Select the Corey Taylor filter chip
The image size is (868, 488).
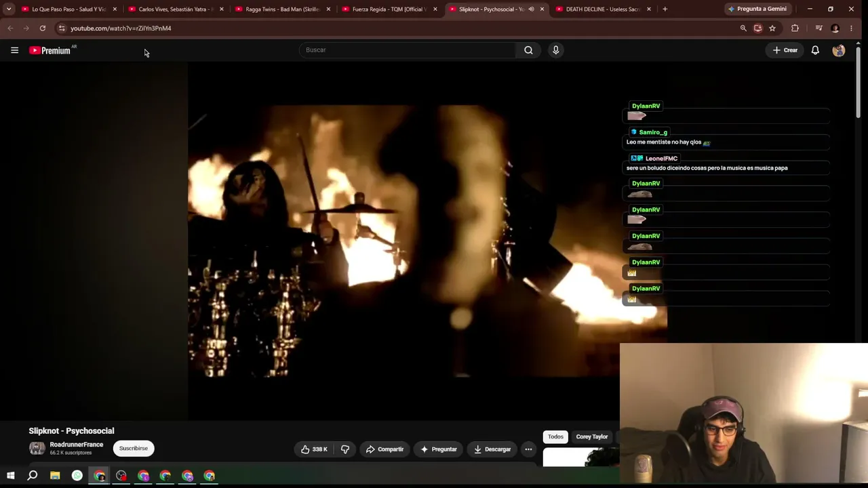pos(592,437)
